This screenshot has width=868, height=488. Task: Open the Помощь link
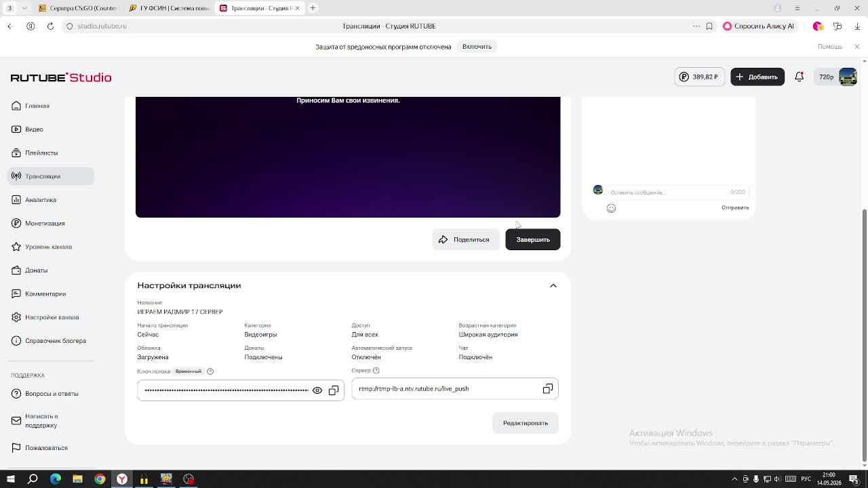pyautogui.click(x=829, y=47)
